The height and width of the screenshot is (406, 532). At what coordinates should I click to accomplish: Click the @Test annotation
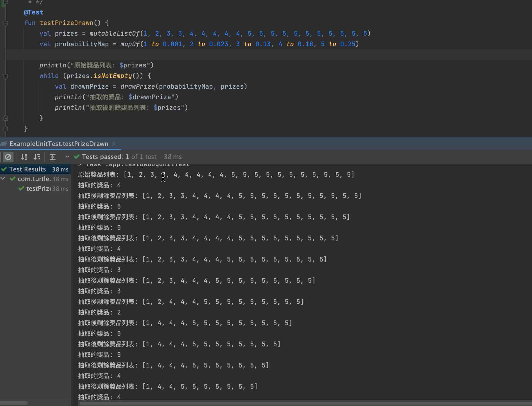[34, 12]
